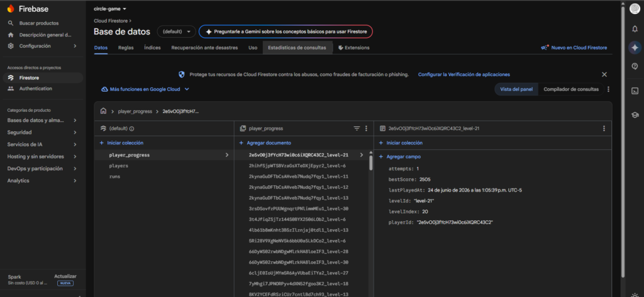Click the document icon in the document panel header

[x=382, y=128]
